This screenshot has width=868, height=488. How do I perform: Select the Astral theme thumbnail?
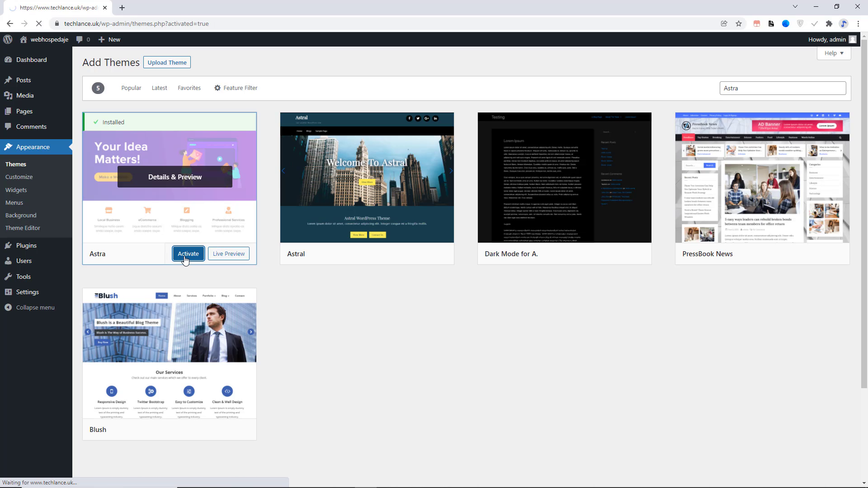(367, 178)
